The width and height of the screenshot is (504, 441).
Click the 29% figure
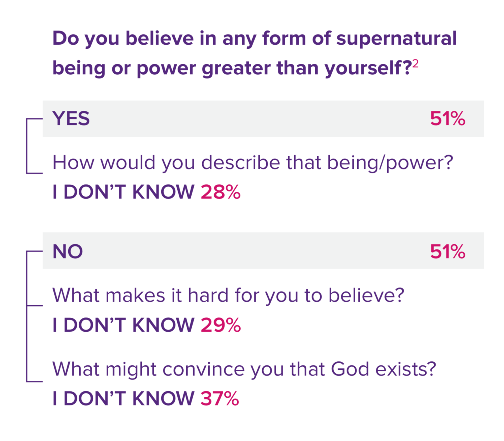[x=221, y=325]
